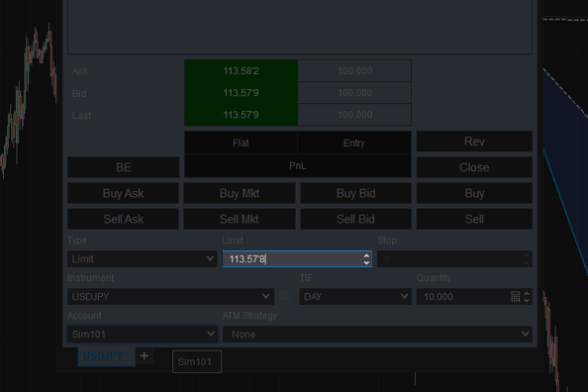Click the Ask price 113.58'2 cell
This screenshot has width=588, height=392.
pos(241,70)
